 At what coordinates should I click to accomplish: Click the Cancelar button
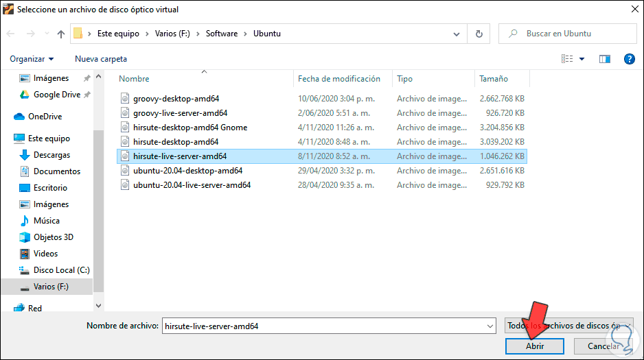point(603,346)
